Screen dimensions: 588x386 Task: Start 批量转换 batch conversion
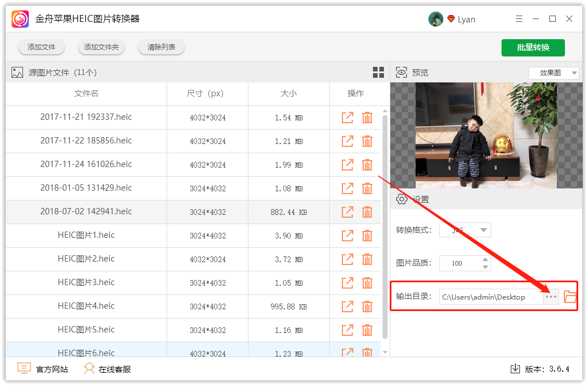[x=533, y=47]
